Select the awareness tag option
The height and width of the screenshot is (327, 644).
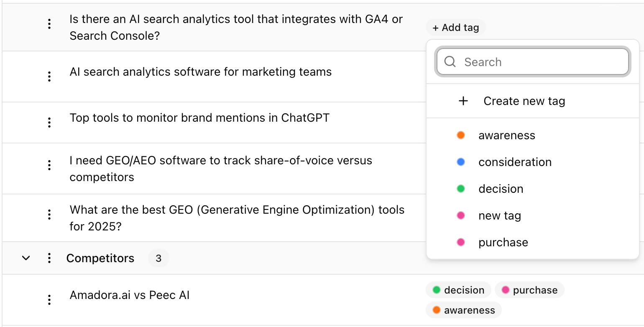pos(532,135)
